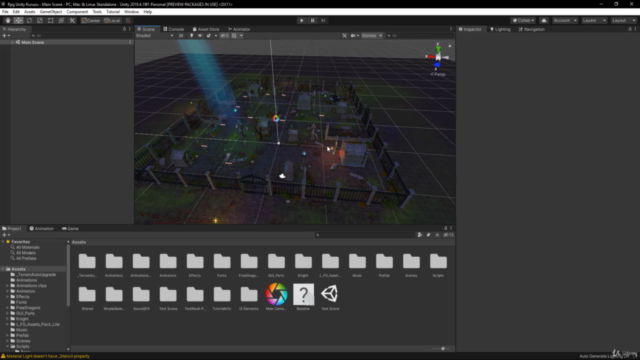Toggle scene grid visibility icon
This screenshot has width=640, height=360.
(x=234, y=36)
